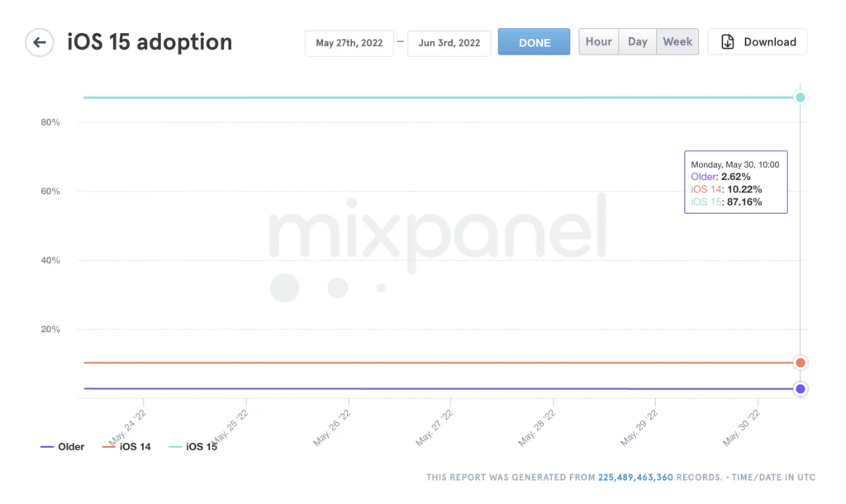The width and height of the screenshot is (846, 504).
Task: Open the end date Jun 3rd picker
Action: coord(449,43)
